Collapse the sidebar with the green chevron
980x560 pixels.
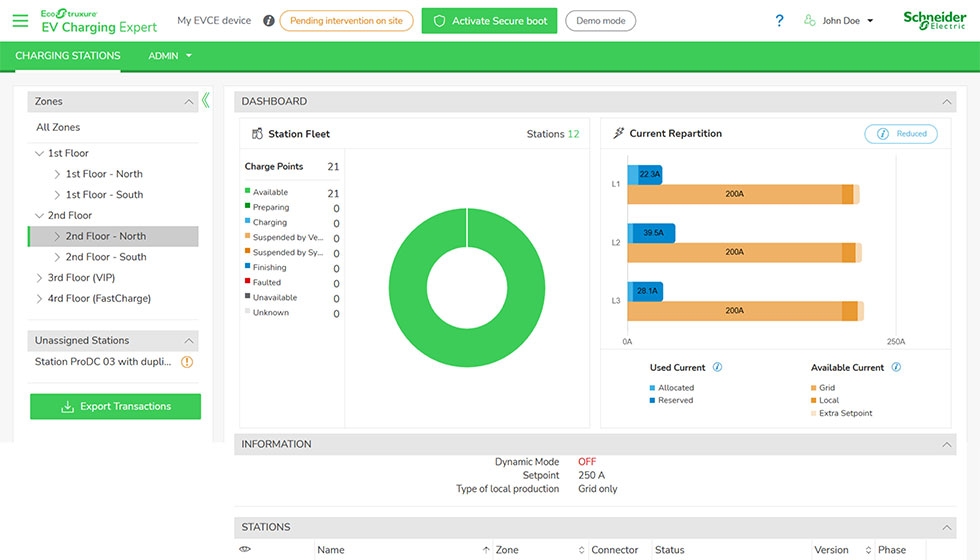click(206, 100)
